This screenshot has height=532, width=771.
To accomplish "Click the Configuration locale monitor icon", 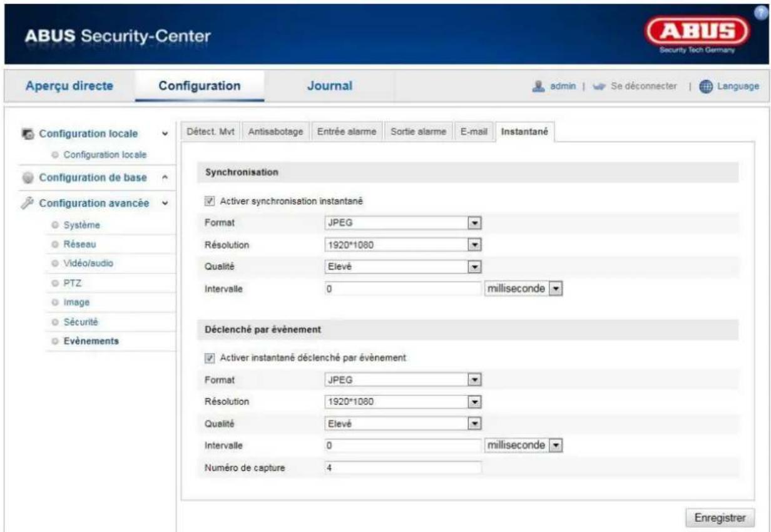I will [28, 134].
